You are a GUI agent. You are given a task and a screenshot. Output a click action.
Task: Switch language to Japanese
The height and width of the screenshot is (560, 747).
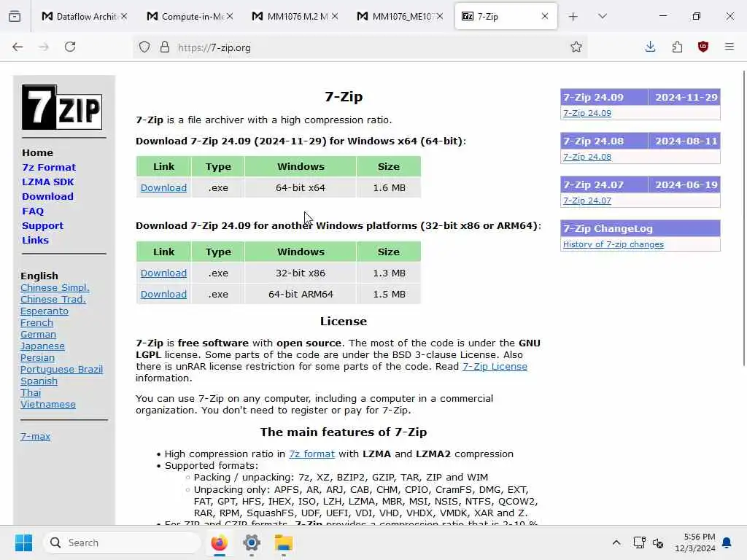pos(42,346)
